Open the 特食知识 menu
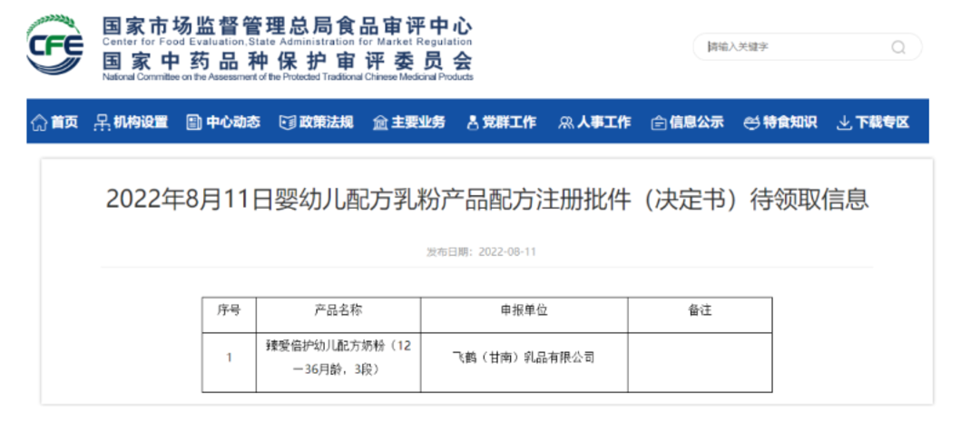980x422 pixels. (x=789, y=123)
